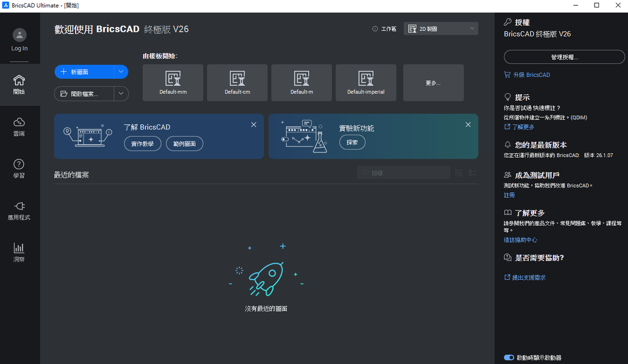Toggle 啟動時顯示啟動器 switch
Image resolution: width=628 pixels, height=364 pixels.
click(509, 358)
